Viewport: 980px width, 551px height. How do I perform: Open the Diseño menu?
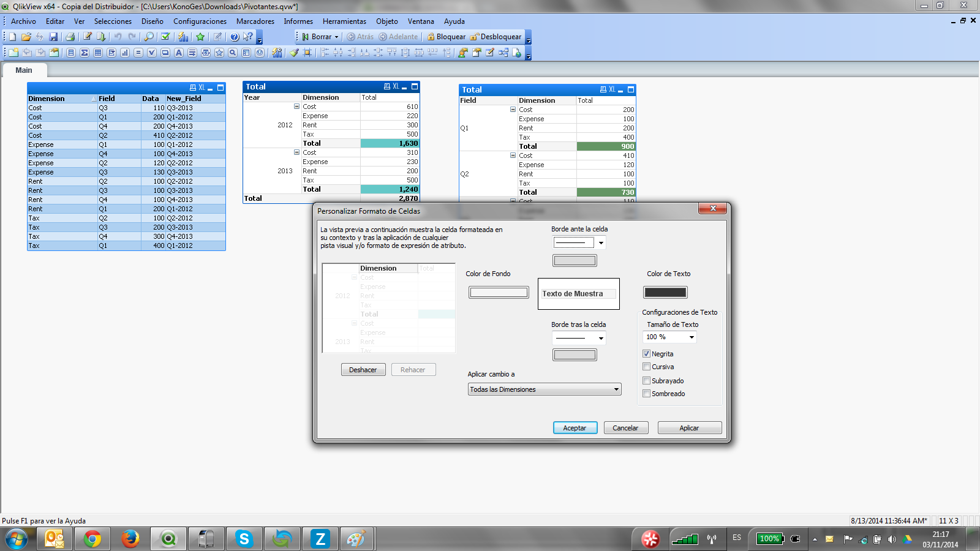tap(152, 21)
